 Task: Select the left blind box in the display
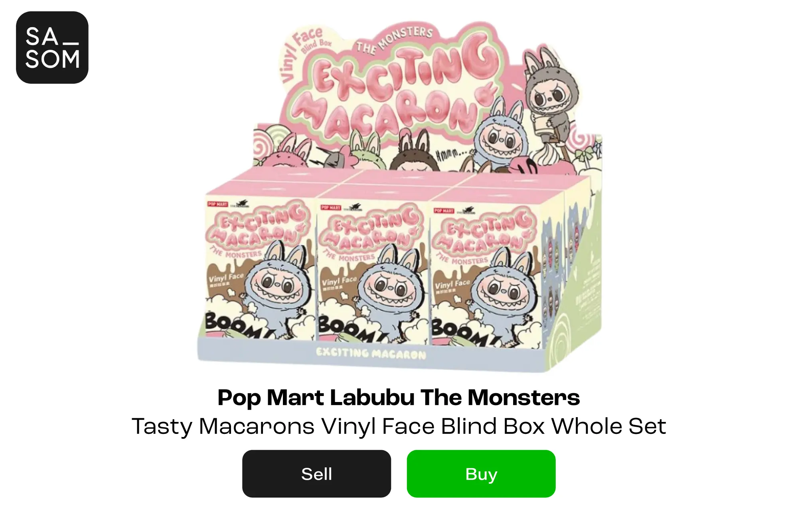pos(259,271)
